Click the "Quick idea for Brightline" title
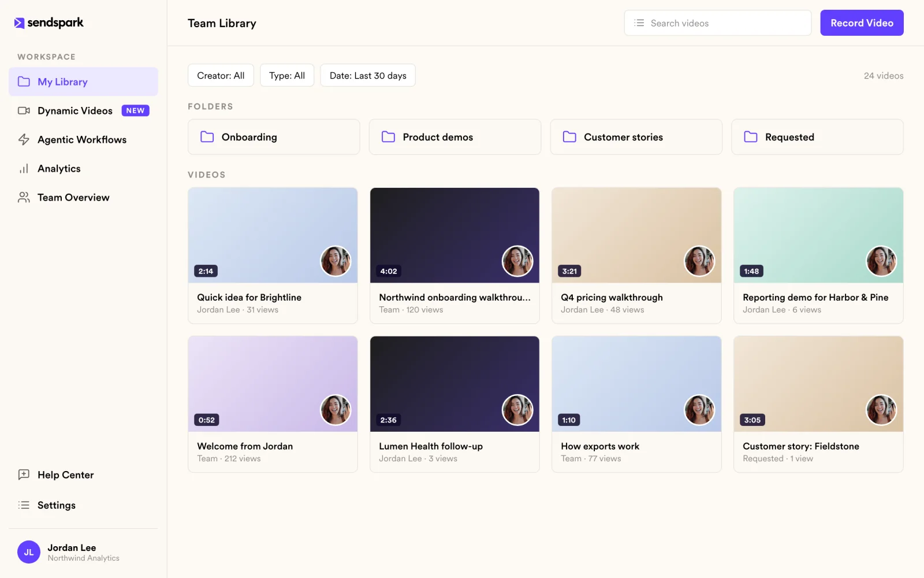The image size is (924, 578). (x=249, y=297)
